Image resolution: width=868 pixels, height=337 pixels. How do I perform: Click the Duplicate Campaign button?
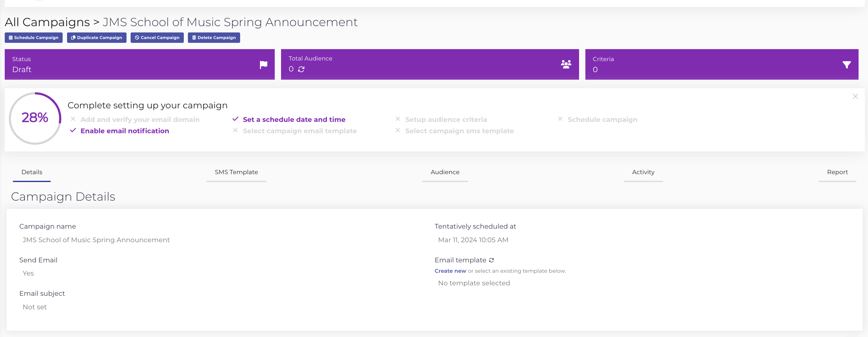point(96,37)
